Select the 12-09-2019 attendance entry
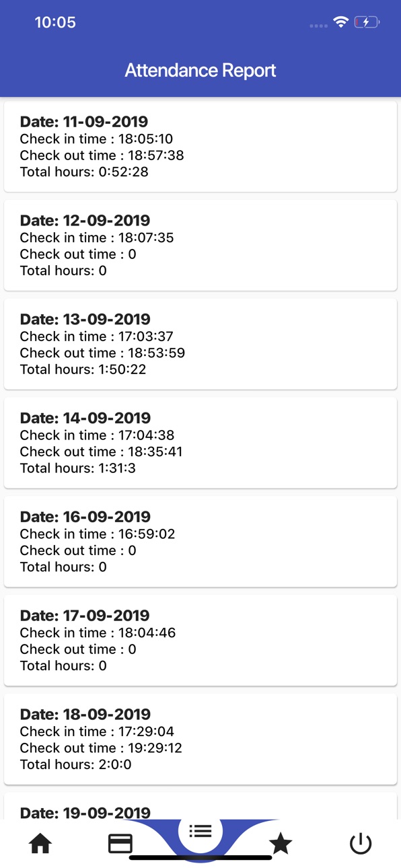This screenshot has width=401, height=868. point(200,246)
